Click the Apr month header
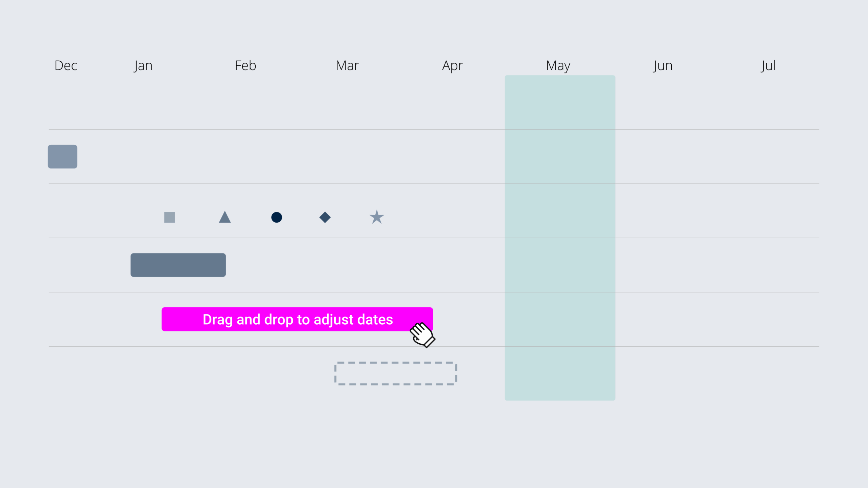This screenshot has height=488, width=868. [452, 65]
